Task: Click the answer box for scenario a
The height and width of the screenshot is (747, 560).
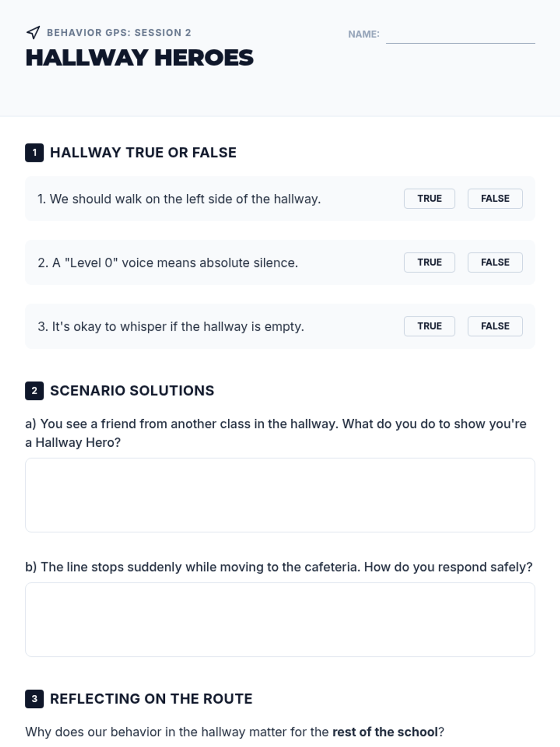Action: pos(280,495)
